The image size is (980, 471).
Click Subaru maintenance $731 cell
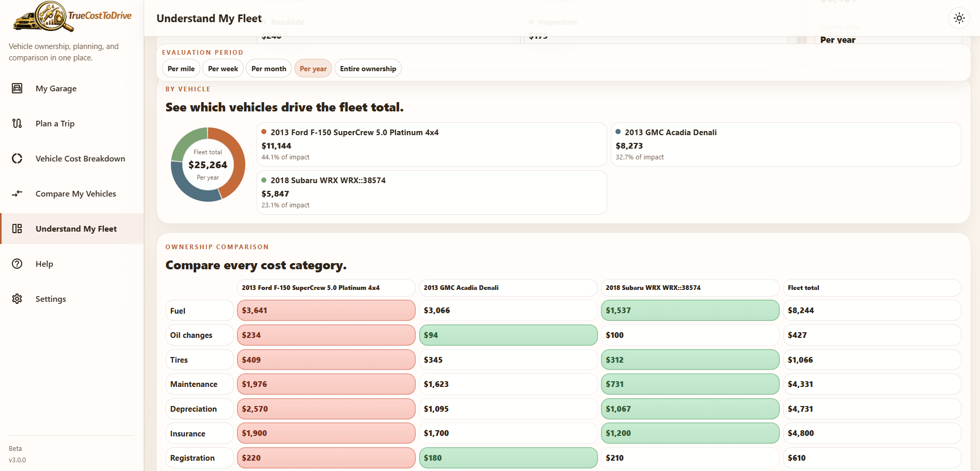pos(690,384)
